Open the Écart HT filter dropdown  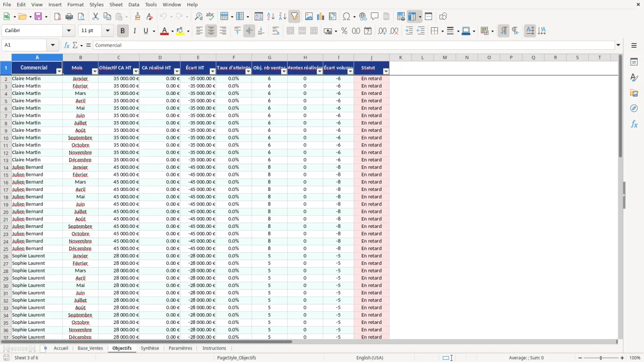(x=213, y=71)
